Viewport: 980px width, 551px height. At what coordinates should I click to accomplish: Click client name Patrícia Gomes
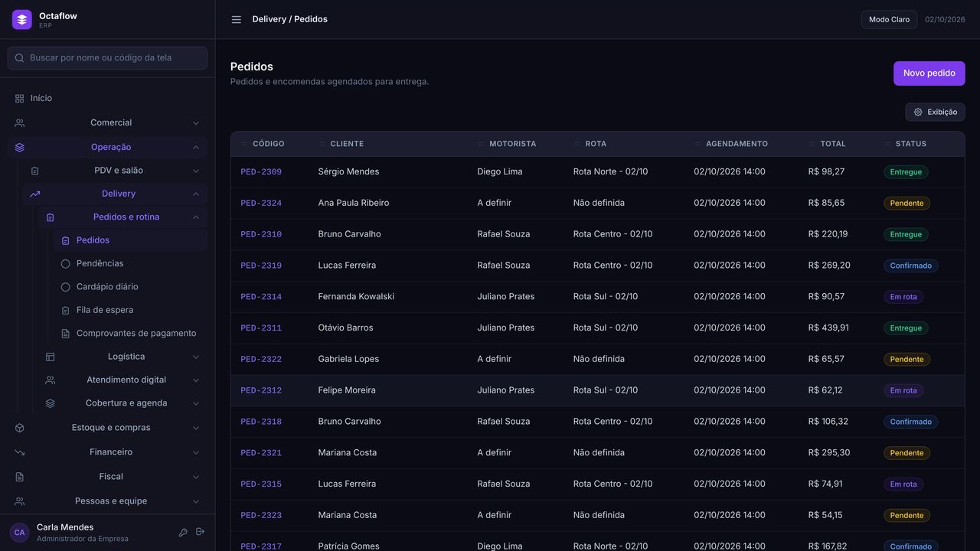click(x=348, y=546)
